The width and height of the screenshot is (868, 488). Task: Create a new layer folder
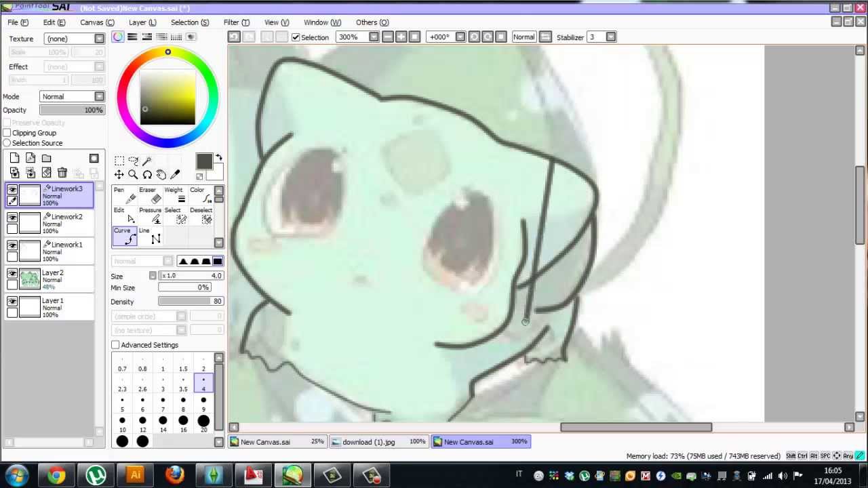[x=46, y=158]
